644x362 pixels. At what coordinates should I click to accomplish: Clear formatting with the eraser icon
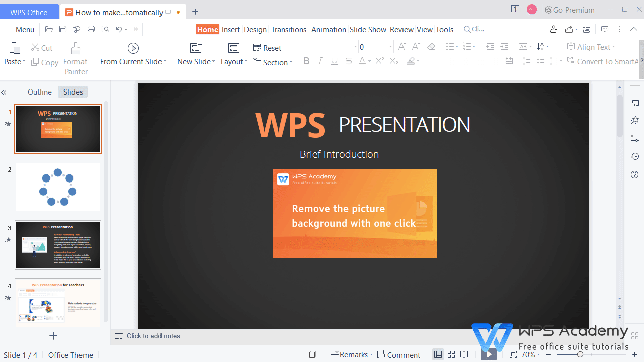pyautogui.click(x=431, y=47)
